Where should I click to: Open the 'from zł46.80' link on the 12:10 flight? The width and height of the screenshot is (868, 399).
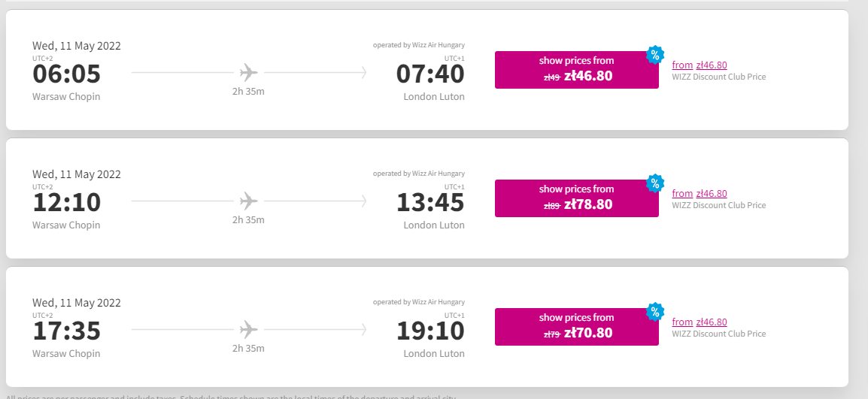coord(700,194)
